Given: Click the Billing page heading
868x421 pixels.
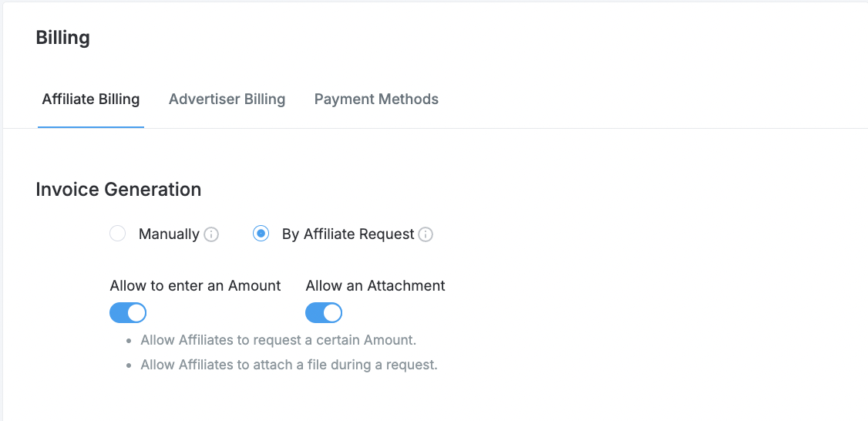Looking at the screenshot, I should [x=62, y=39].
